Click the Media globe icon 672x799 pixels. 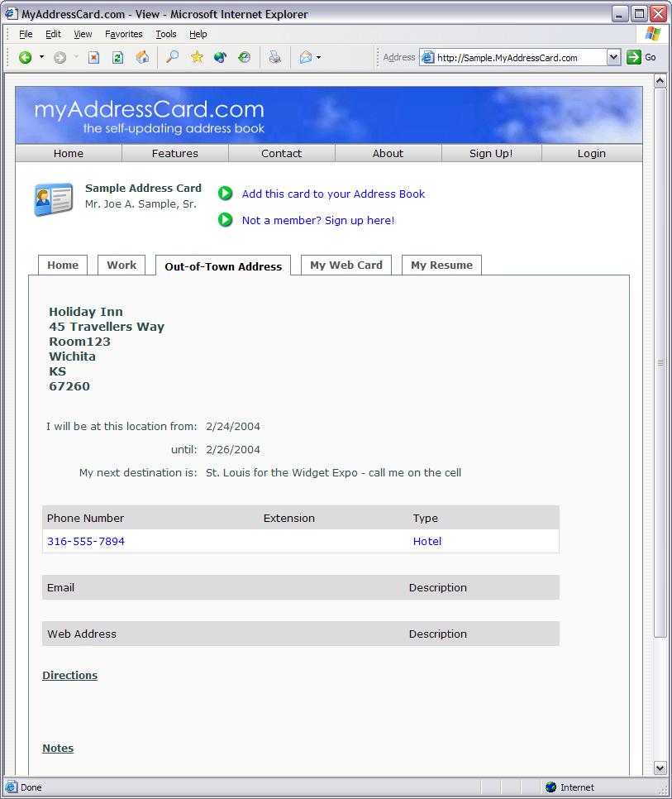pos(220,57)
